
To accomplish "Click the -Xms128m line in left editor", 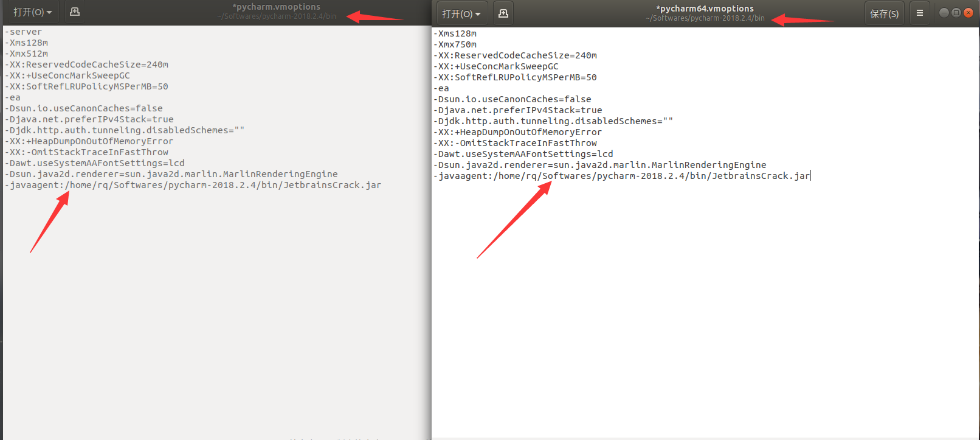I will tap(26, 43).
